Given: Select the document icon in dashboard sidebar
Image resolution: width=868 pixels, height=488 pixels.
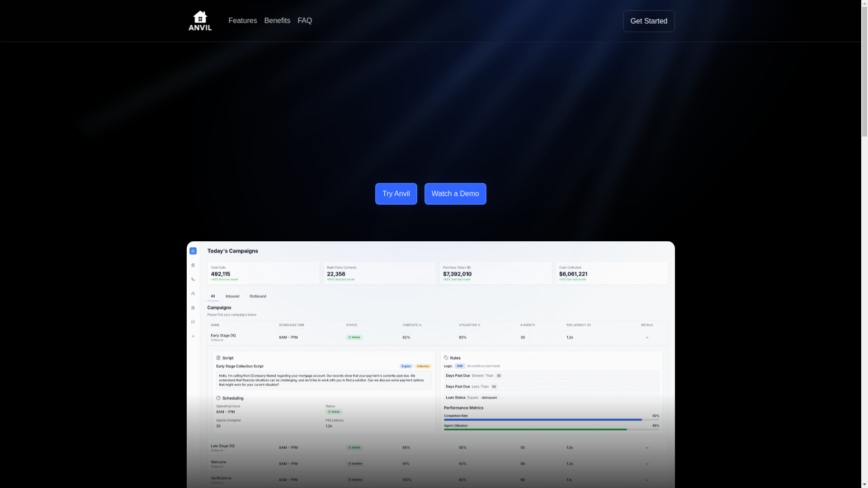Looking at the screenshot, I should 193,308.
